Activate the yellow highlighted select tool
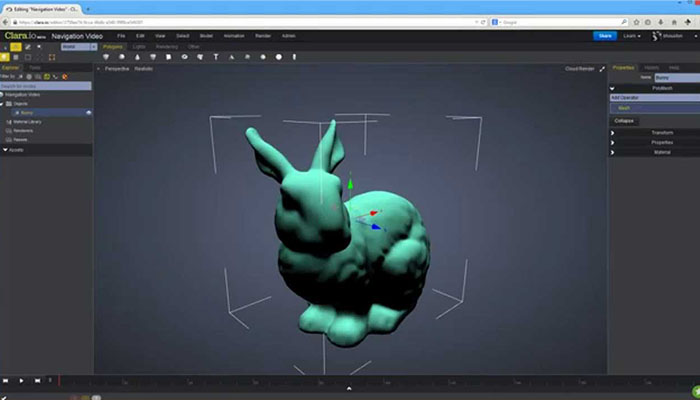 pos(16,47)
